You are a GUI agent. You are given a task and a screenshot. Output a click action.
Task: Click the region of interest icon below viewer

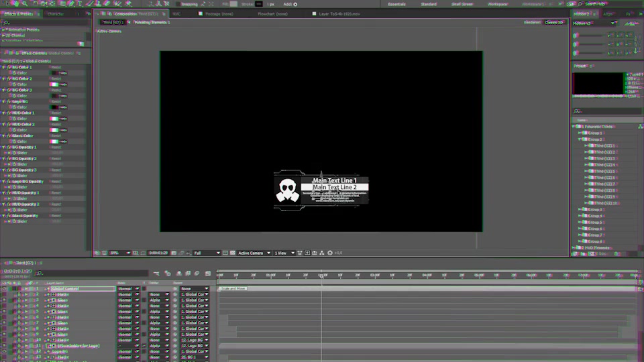pyautogui.click(x=225, y=253)
